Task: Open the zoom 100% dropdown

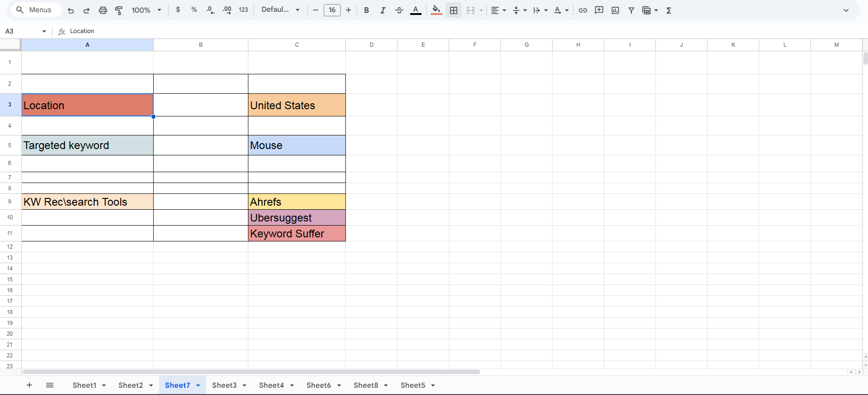Action: pos(146,10)
